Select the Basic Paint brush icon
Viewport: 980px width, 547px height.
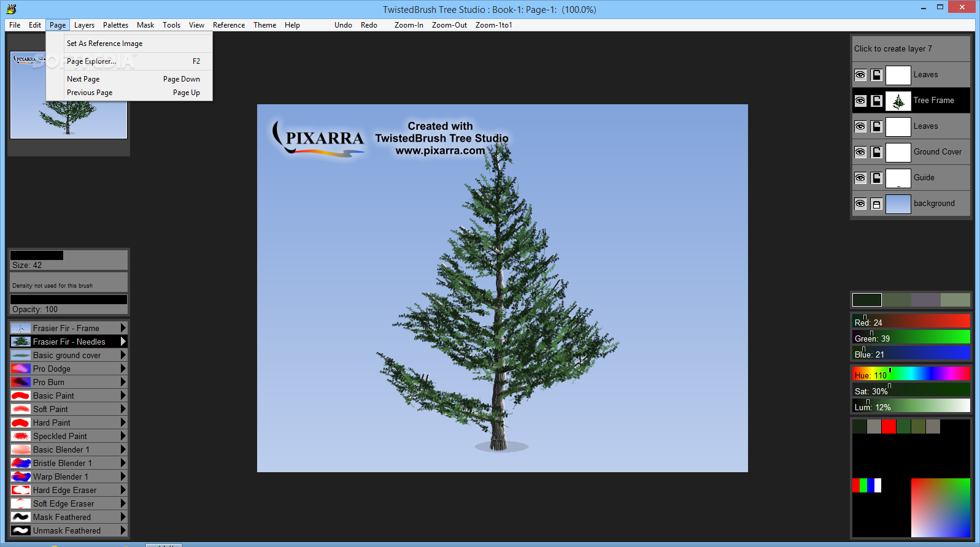(x=21, y=396)
